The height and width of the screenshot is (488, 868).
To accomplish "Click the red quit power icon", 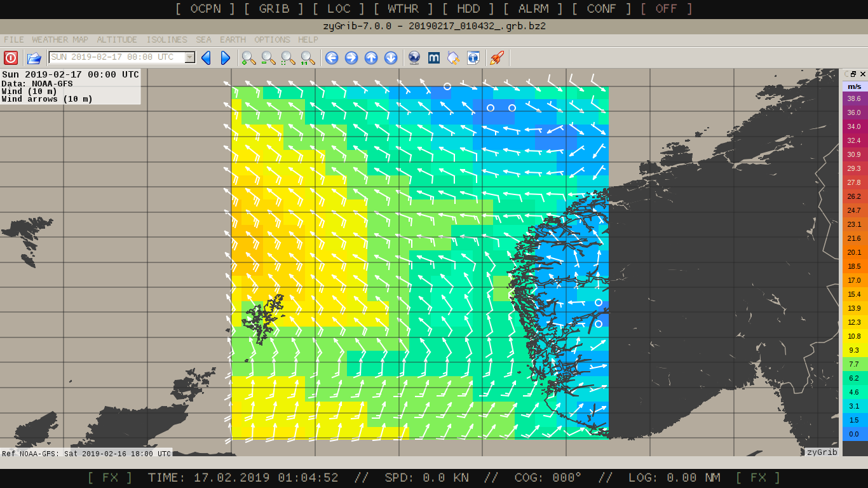I will point(11,58).
